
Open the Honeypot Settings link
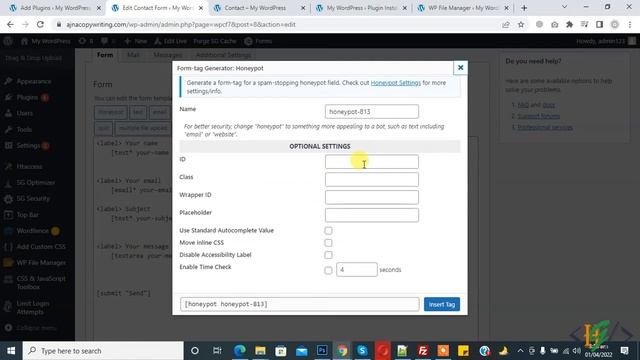(396, 82)
